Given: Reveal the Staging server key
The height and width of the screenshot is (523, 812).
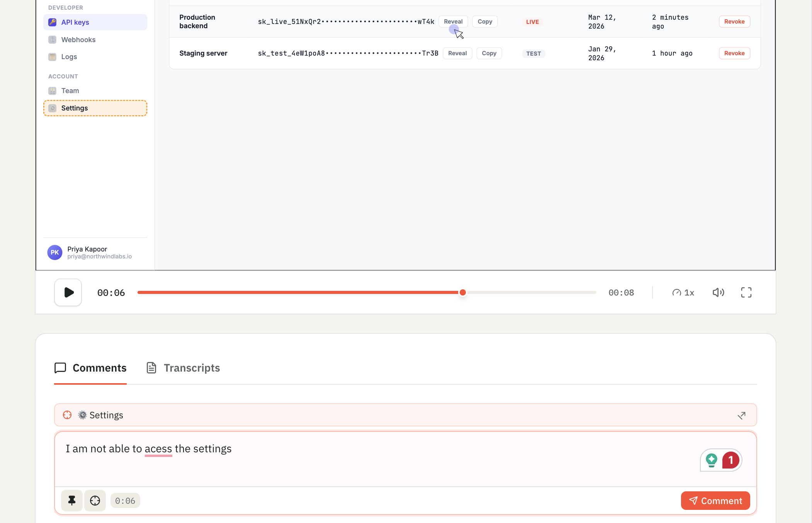Looking at the screenshot, I should click(457, 53).
